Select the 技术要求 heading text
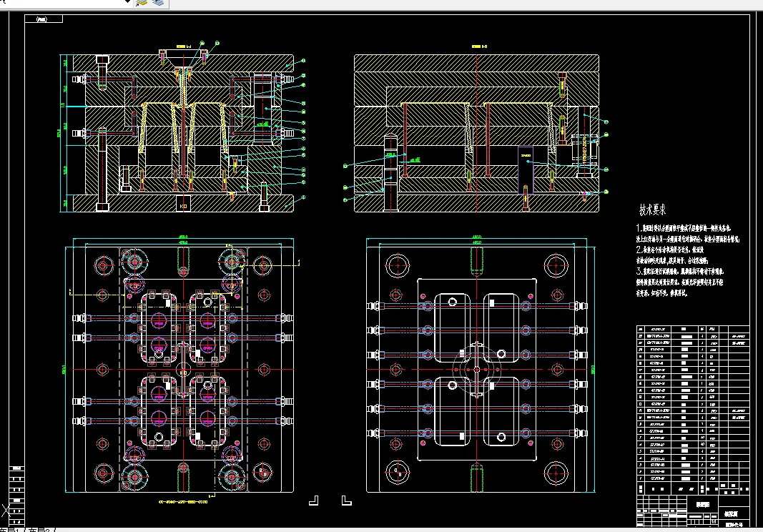The image size is (763, 532). click(652, 210)
